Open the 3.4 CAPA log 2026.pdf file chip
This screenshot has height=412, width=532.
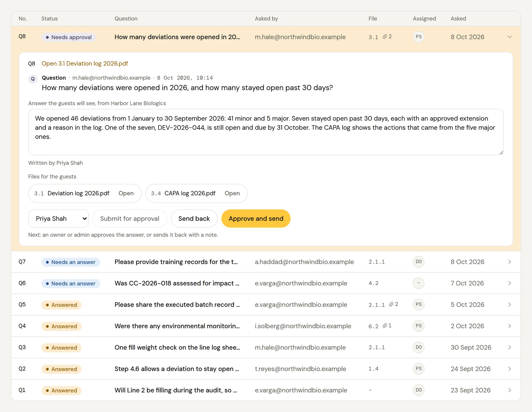tap(196, 193)
